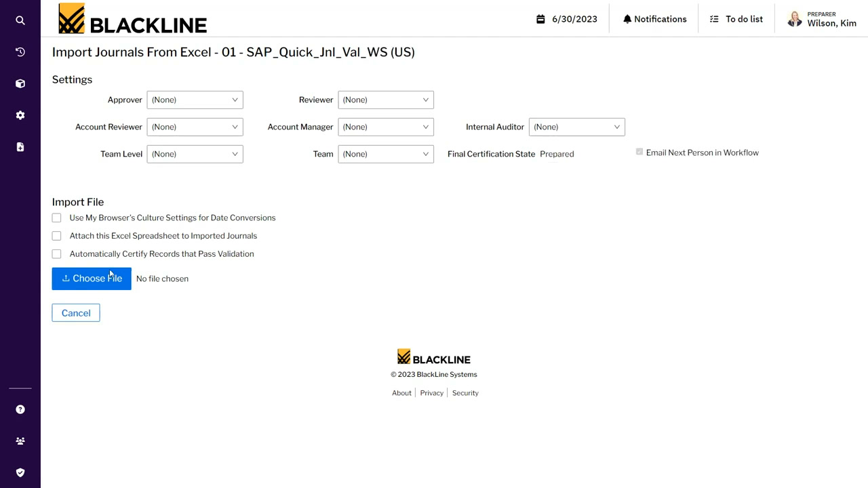
Task: Click the users group icon in the sidebar
Action: 20,441
